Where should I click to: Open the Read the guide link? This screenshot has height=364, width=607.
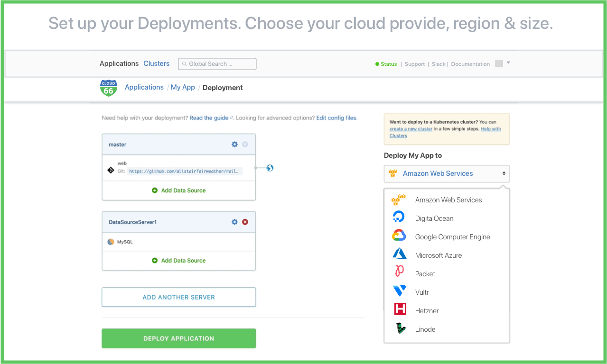[209, 118]
